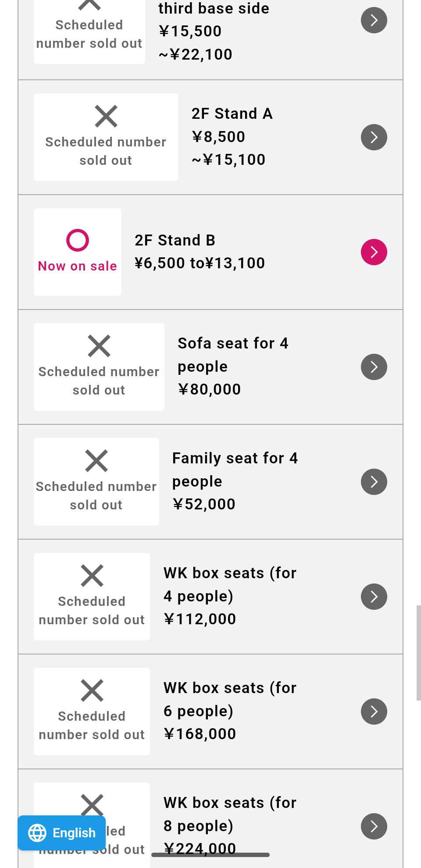This screenshot has width=421, height=868.
Task: Click the sold out X for 2F Stand A
Action: [106, 116]
